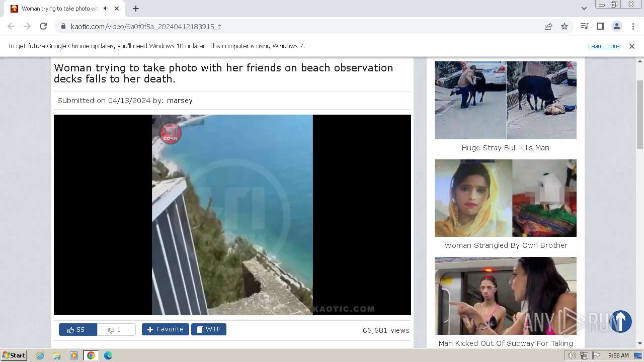
Task: Click the 9:58 AM system clock
Action: pyautogui.click(x=618, y=355)
